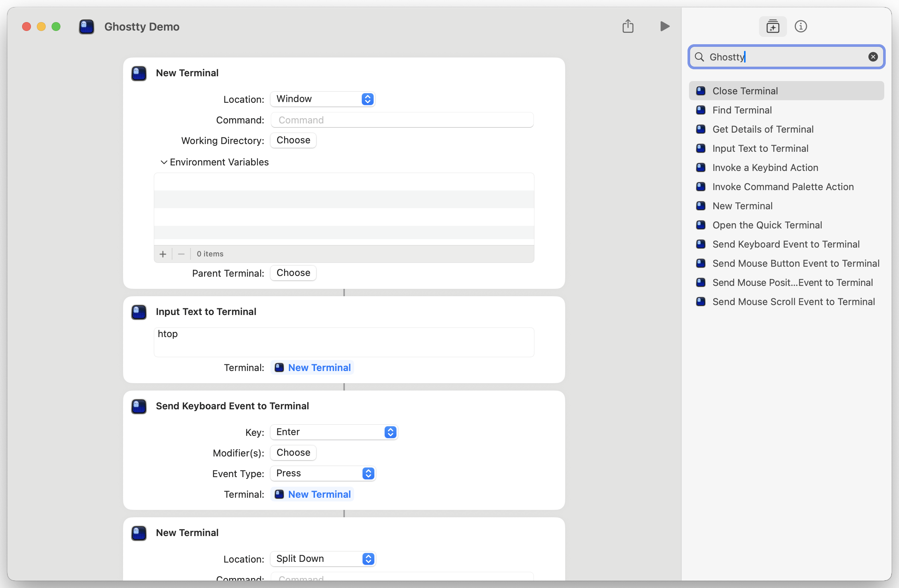This screenshot has height=588, width=899.
Task: Click the magnifying glass search icon
Action: (x=699, y=57)
